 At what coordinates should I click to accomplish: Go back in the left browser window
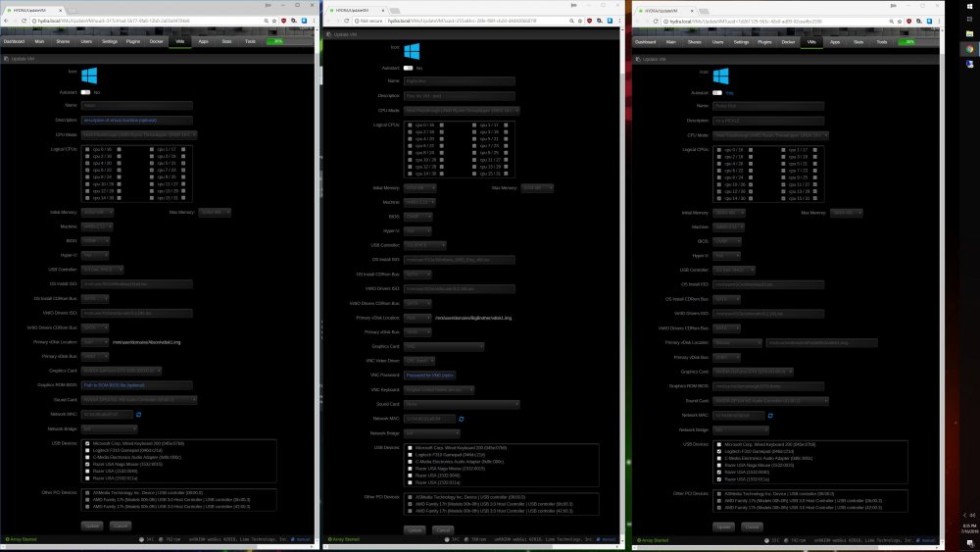coord(6,21)
